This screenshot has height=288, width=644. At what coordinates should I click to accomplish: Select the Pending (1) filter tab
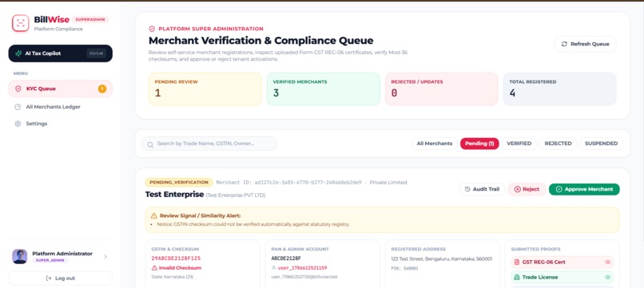point(479,144)
